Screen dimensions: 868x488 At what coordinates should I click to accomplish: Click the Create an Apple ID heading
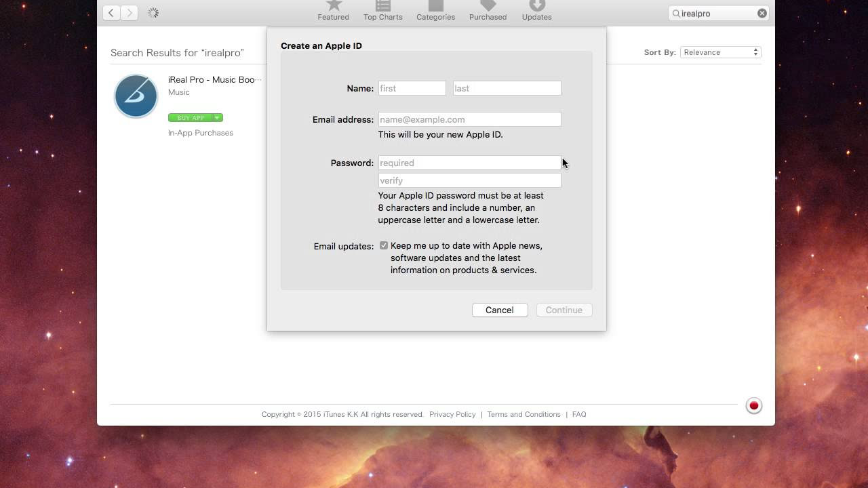pos(321,45)
